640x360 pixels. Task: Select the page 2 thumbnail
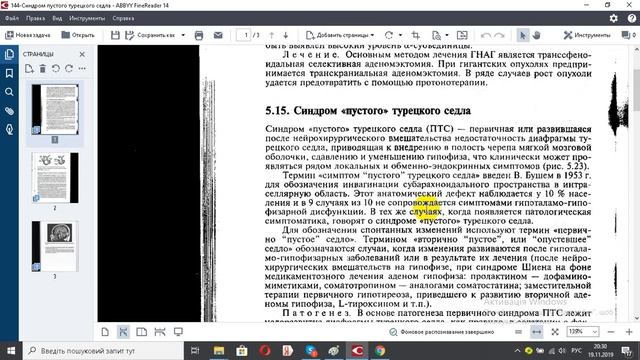55,178
